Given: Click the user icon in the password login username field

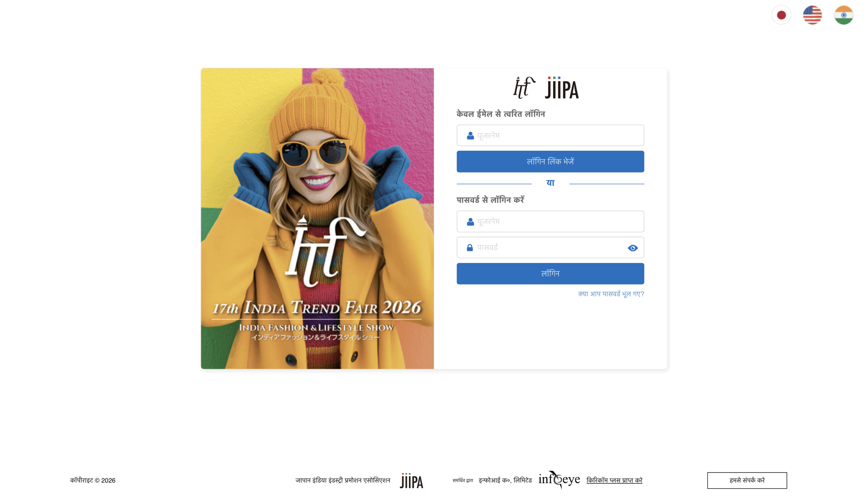Looking at the screenshot, I should [471, 222].
